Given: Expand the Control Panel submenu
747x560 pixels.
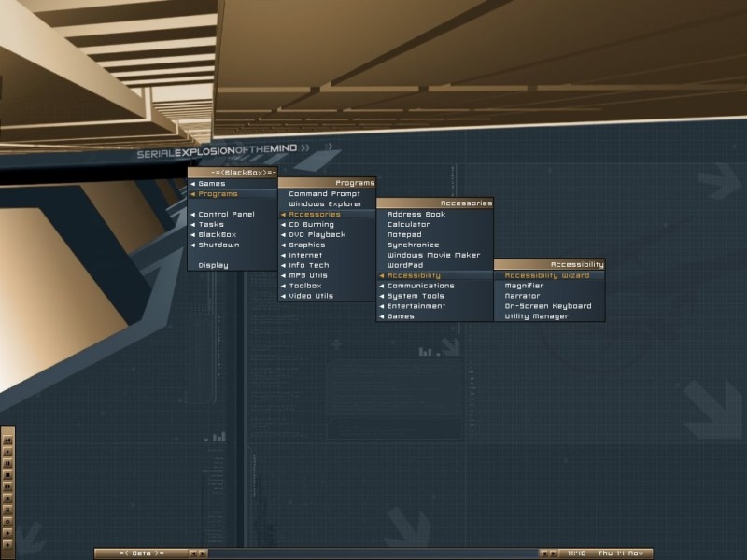Looking at the screenshot, I should (233, 215).
